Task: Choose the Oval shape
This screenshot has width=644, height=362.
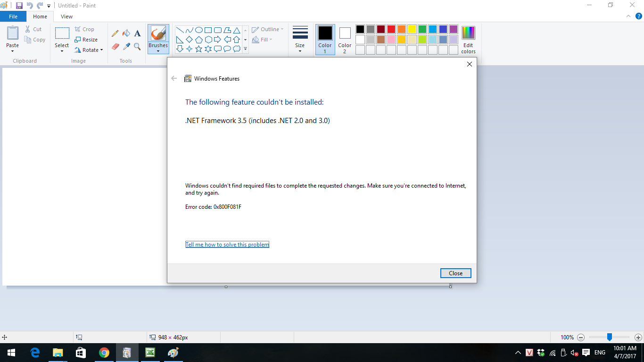Action: [x=199, y=30]
